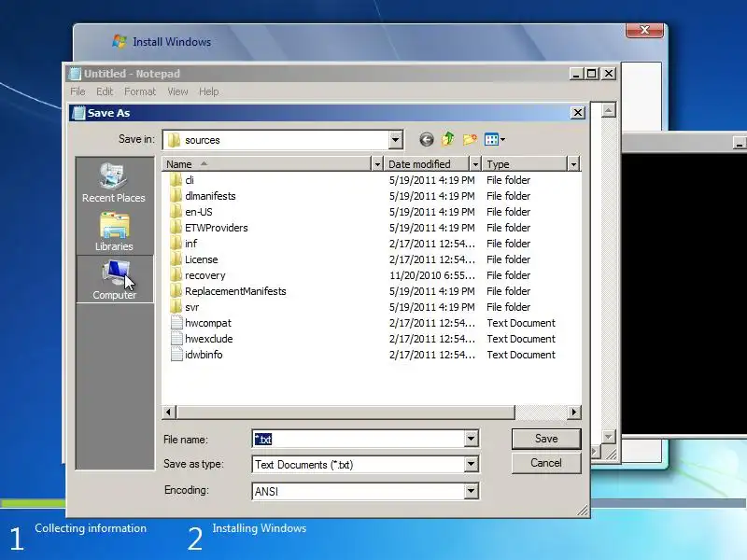Viewport: 747px width, 560px height.
Task: Close the Install Windows window
Action: pos(644,30)
